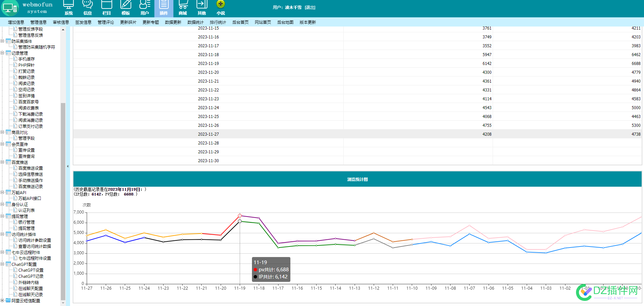
Task: Collapse the 身份认证 tree node
Action: point(2,204)
